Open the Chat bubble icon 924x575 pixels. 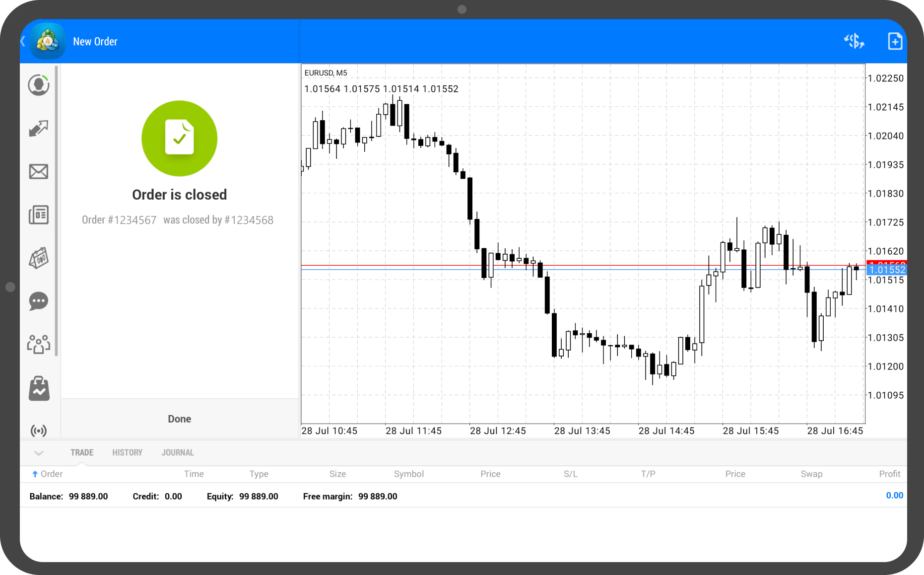tap(39, 301)
